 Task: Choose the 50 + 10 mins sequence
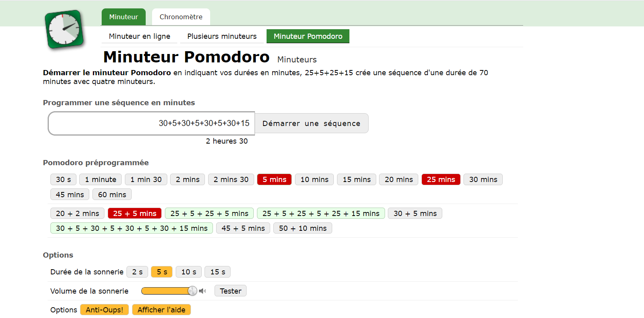coord(303,228)
